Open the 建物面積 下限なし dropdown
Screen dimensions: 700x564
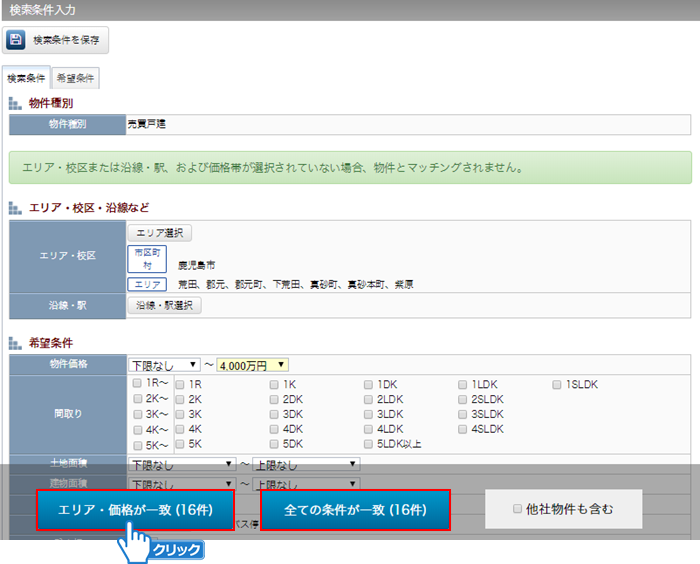pyautogui.click(x=182, y=484)
